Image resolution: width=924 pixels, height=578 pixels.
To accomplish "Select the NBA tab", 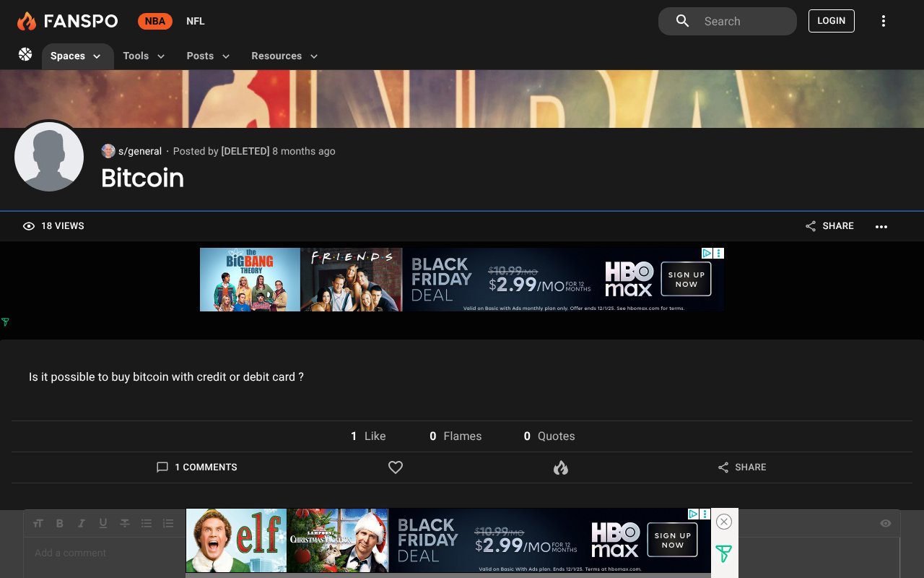I will tap(154, 21).
